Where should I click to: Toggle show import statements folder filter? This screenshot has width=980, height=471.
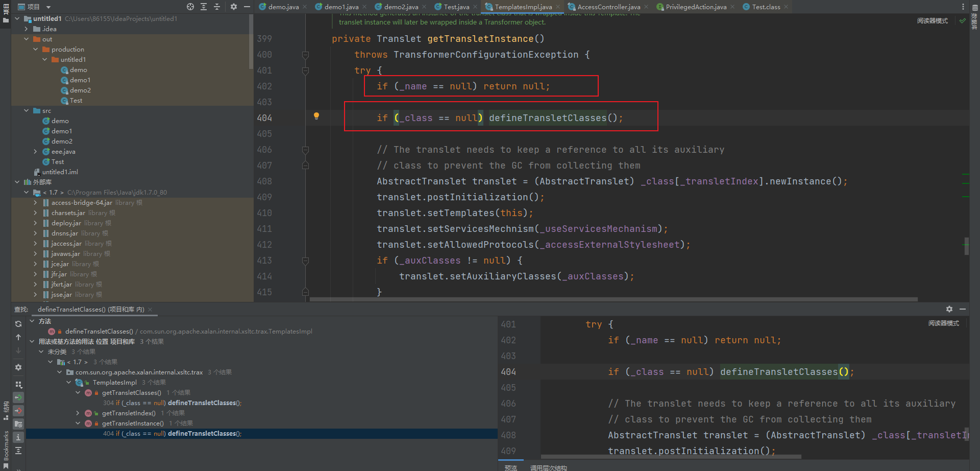[18, 424]
